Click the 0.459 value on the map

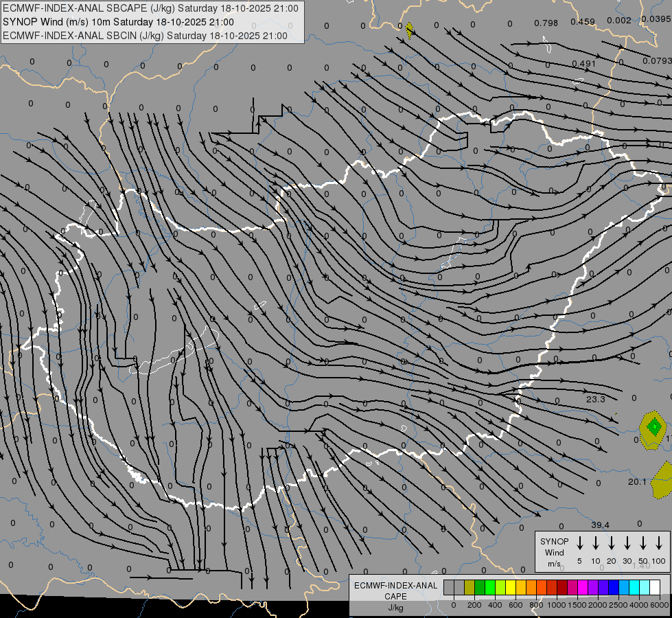pyautogui.click(x=583, y=21)
